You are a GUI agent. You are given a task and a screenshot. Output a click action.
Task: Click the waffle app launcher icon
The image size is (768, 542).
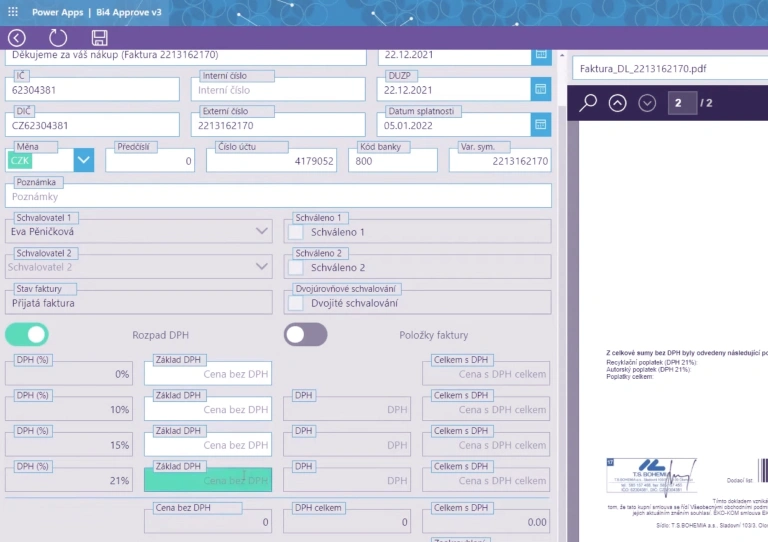12,12
